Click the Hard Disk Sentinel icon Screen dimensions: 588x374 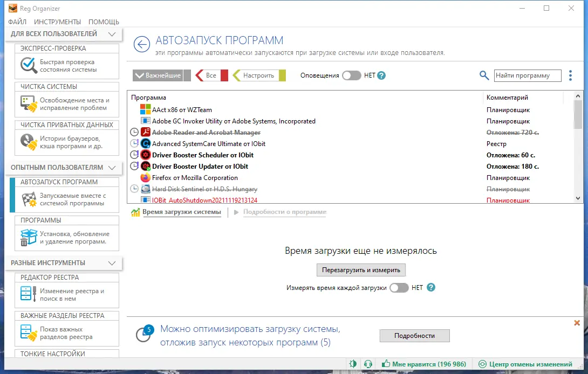click(x=145, y=189)
